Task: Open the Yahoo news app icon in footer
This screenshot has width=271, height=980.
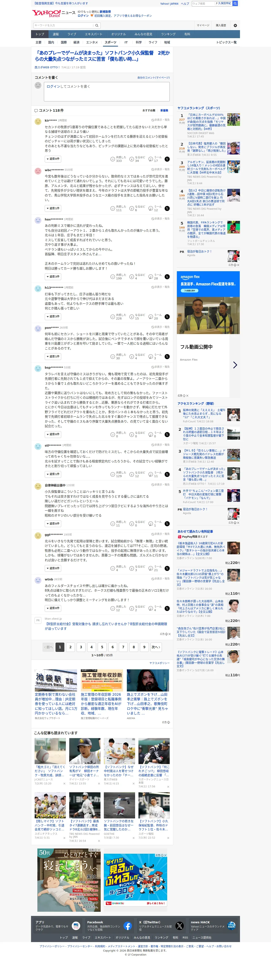Action: click(76, 926)
